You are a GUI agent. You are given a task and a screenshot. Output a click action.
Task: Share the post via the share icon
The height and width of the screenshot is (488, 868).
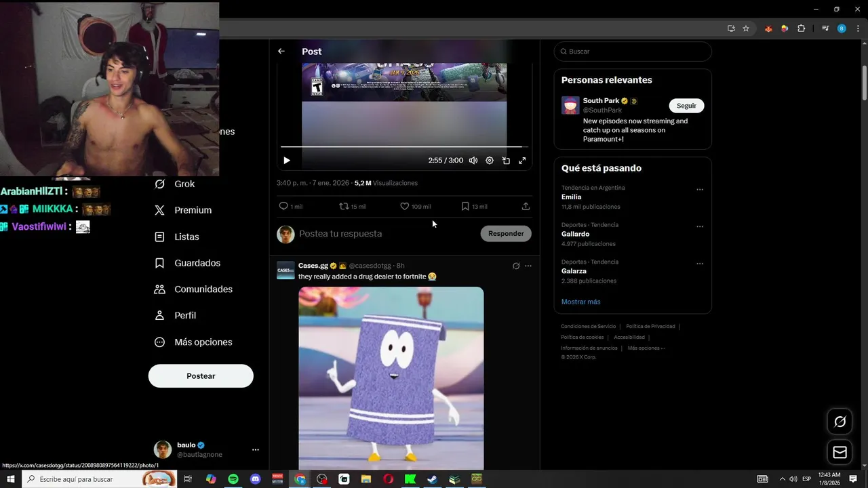click(x=526, y=207)
